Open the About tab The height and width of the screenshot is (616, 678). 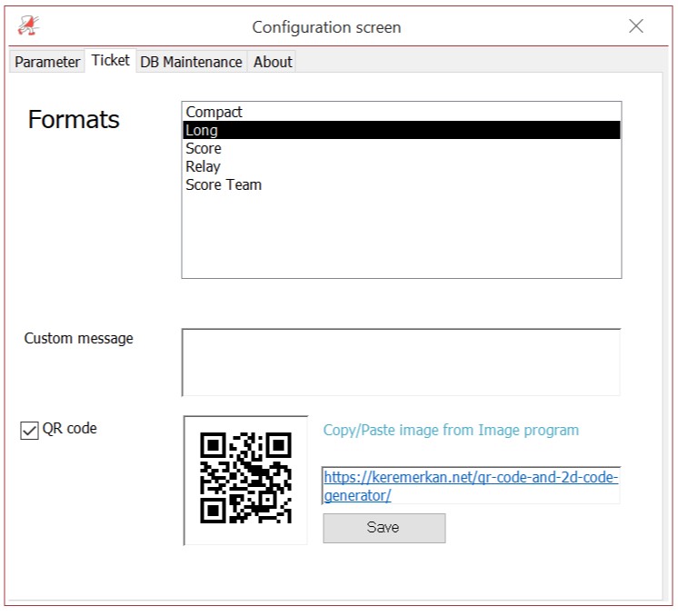pos(273,62)
